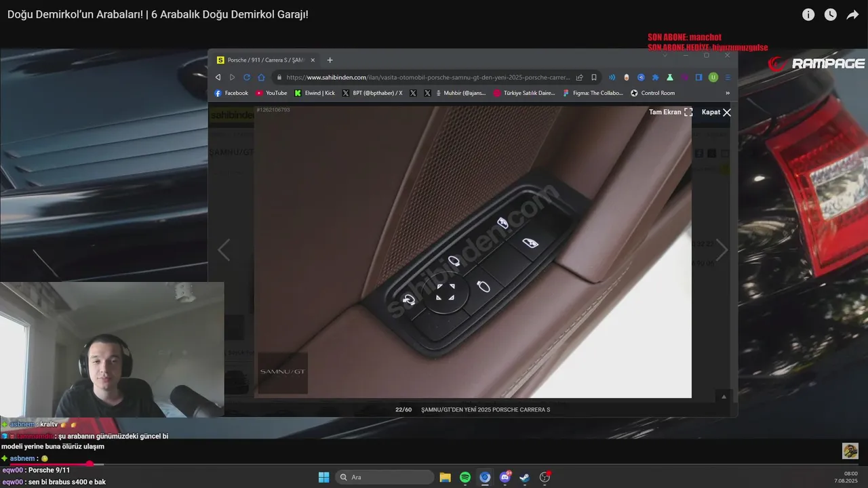Close the Porsche / 911 / Carrera S tab
This screenshot has height=488, width=868.
[313, 60]
